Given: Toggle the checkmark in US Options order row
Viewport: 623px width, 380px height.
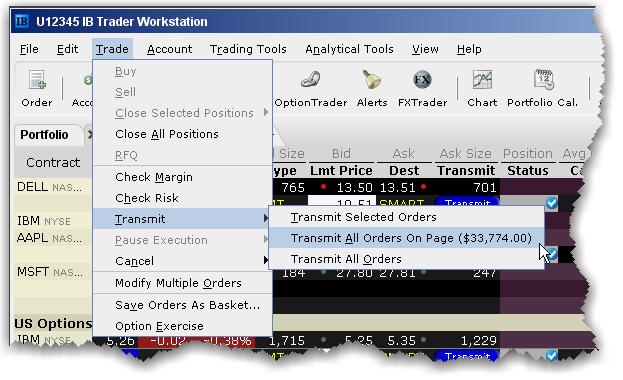Looking at the screenshot, I should 551,355.
